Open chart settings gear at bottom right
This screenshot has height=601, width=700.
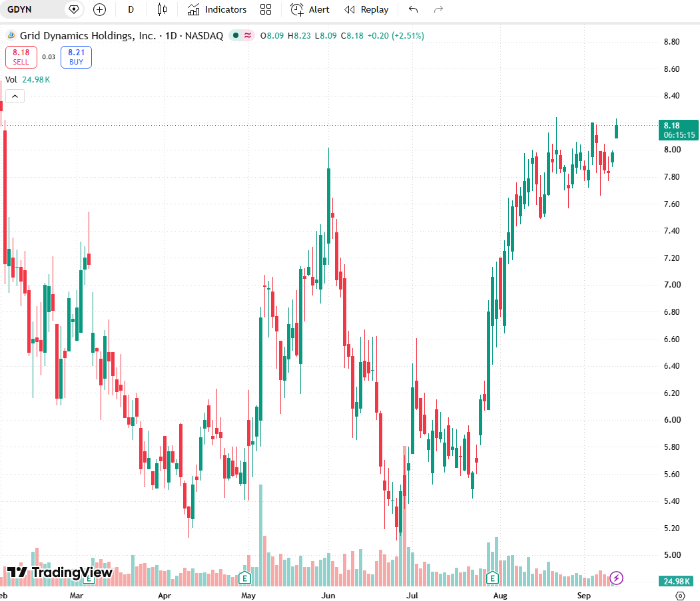coord(680,596)
